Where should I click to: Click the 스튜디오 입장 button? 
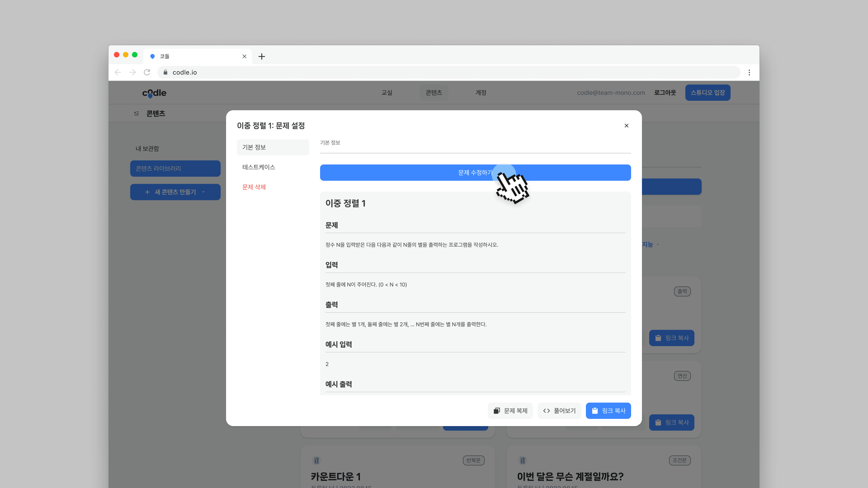[708, 93]
